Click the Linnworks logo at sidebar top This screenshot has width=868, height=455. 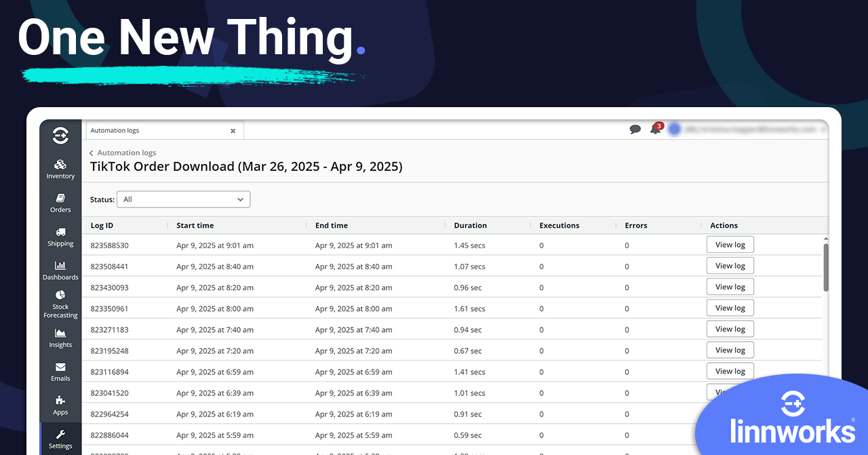point(60,135)
